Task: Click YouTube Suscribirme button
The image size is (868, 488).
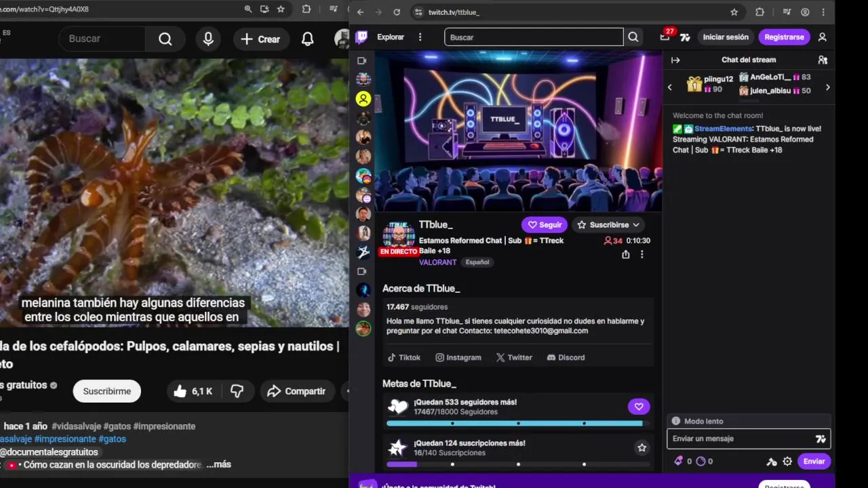Action: pyautogui.click(x=107, y=391)
